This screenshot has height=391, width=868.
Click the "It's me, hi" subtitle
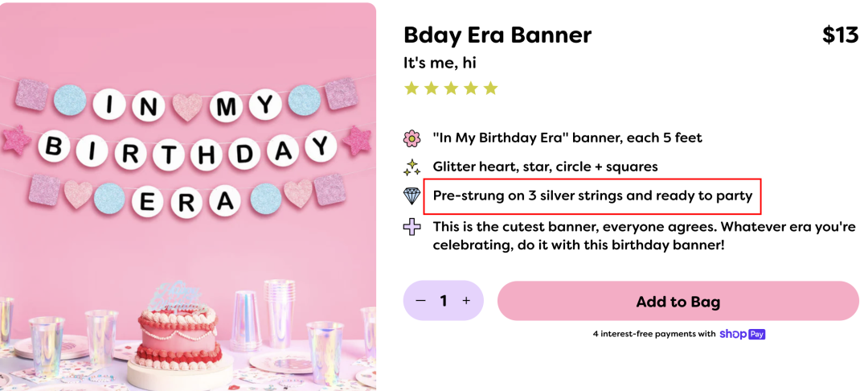click(x=440, y=63)
